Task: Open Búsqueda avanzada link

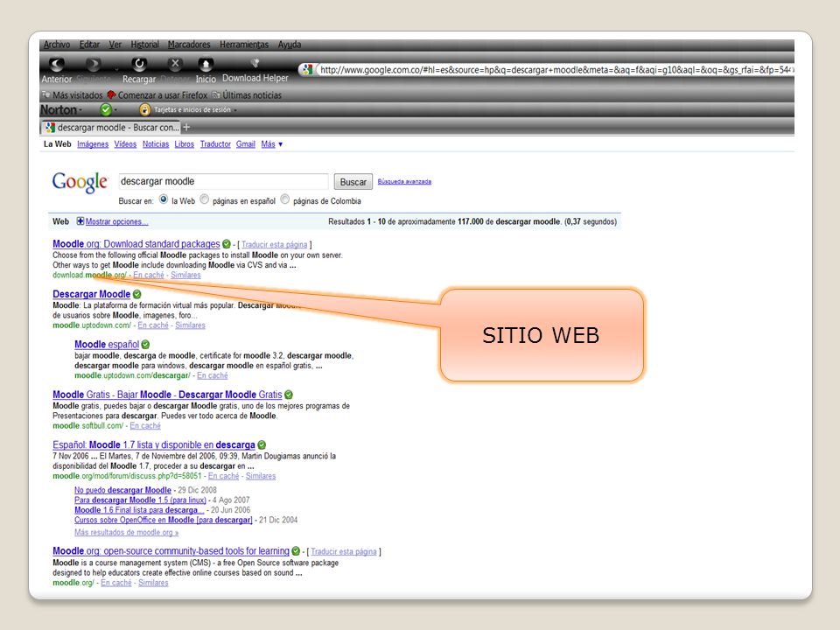Action: 404,182
